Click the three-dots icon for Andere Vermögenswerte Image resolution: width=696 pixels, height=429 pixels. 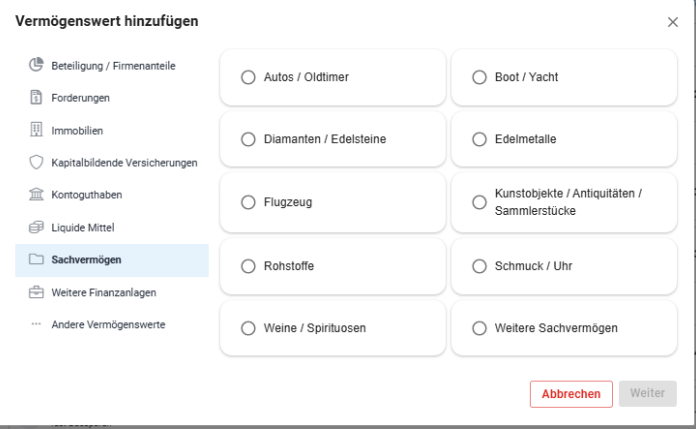coord(36,324)
